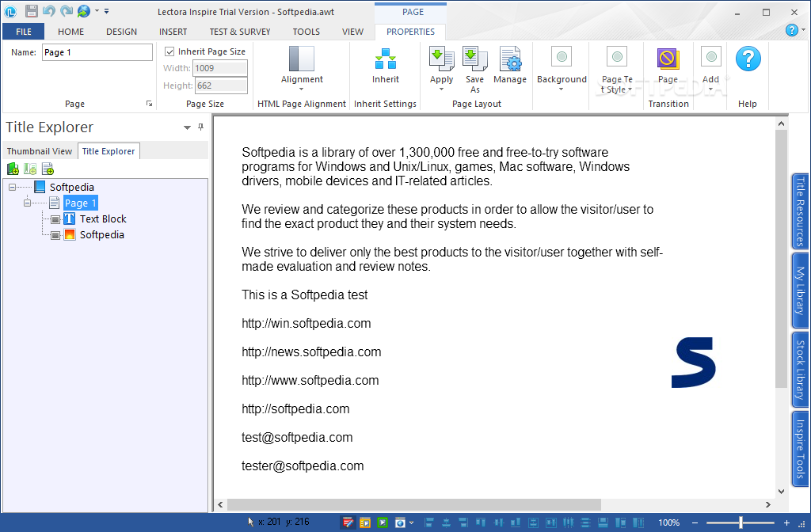Click the vertical scrollbar down arrow
The image size is (811, 532).
pos(781,491)
